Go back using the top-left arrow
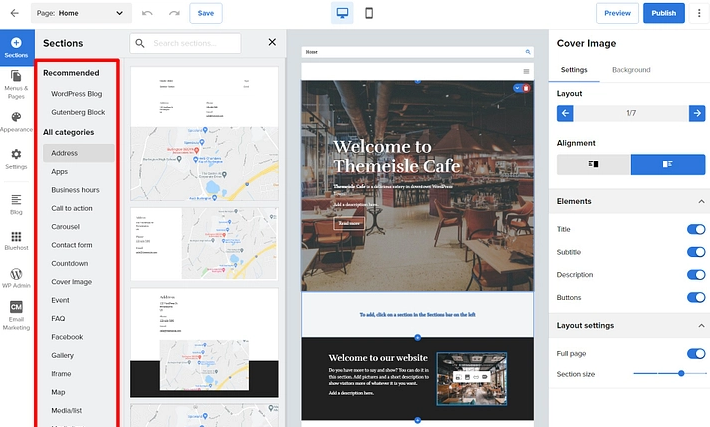The width and height of the screenshot is (710, 427). [14, 13]
